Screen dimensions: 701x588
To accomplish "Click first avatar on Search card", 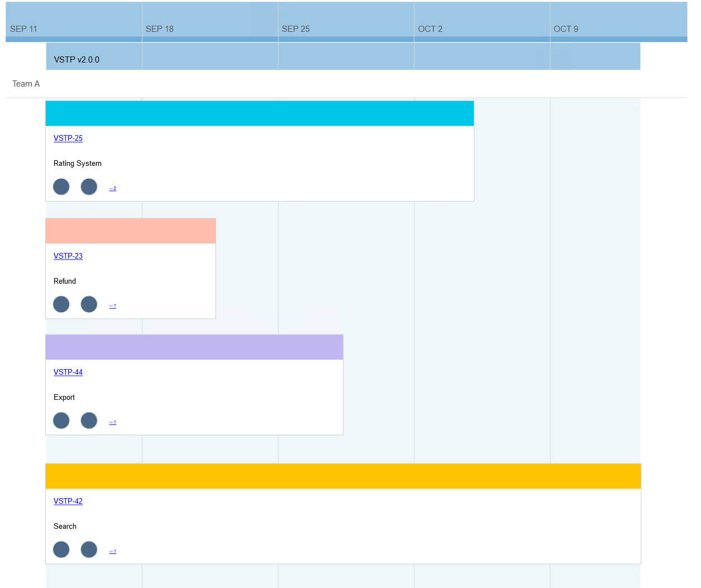I will pyautogui.click(x=61, y=549).
